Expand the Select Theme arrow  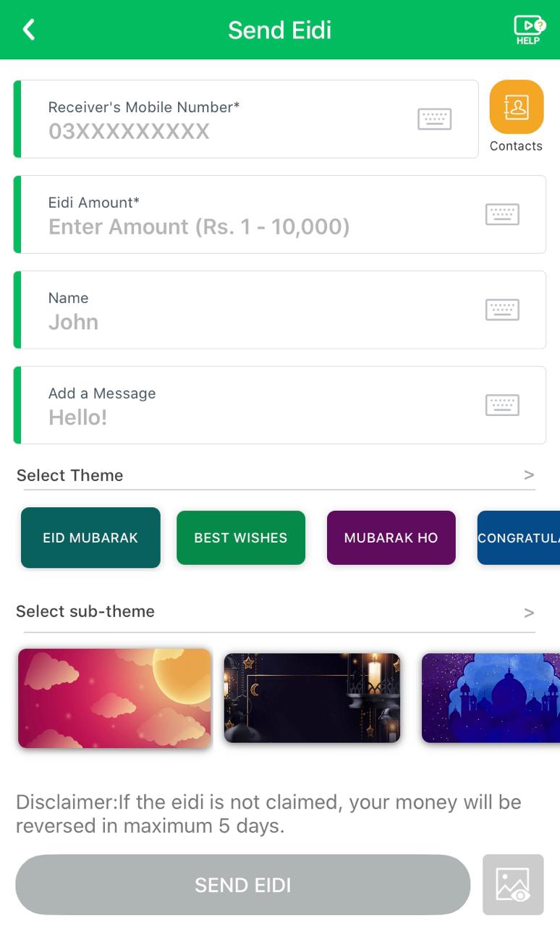529,475
